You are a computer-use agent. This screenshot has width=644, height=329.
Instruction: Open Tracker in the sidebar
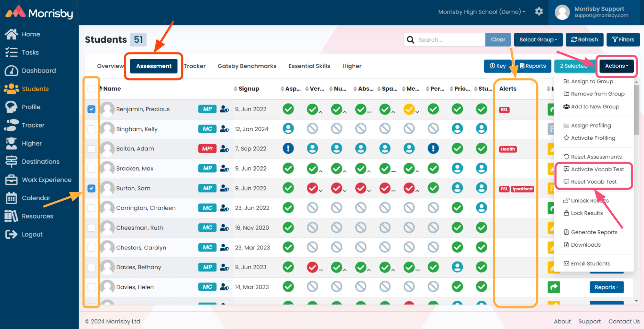click(25, 125)
